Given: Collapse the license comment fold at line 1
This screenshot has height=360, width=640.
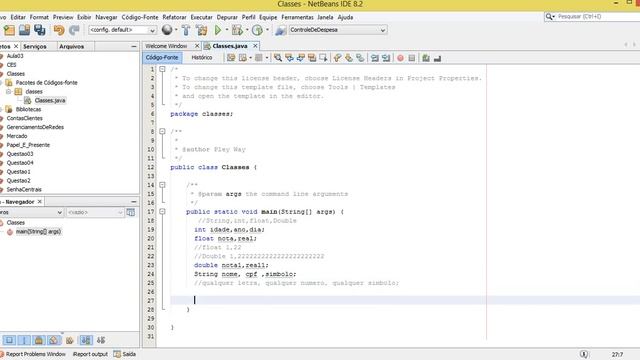Looking at the screenshot, I should tap(162, 69).
